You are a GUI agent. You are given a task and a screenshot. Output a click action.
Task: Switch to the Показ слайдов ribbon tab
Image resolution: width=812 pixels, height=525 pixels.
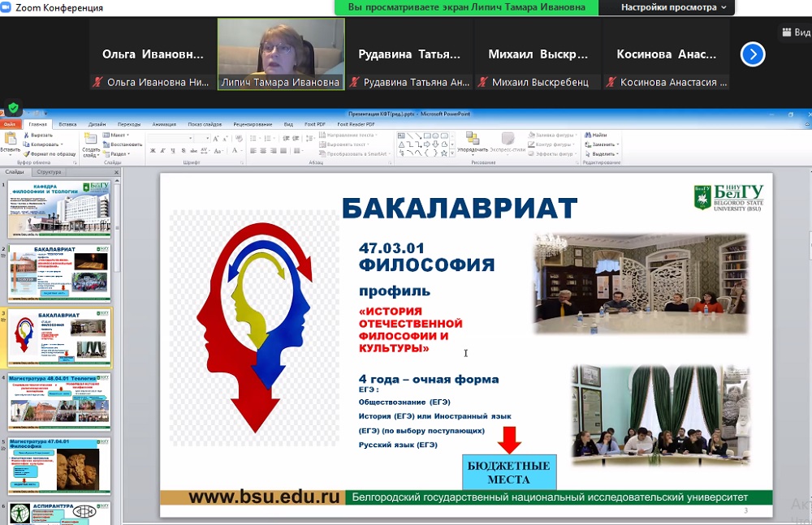(x=205, y=124)
